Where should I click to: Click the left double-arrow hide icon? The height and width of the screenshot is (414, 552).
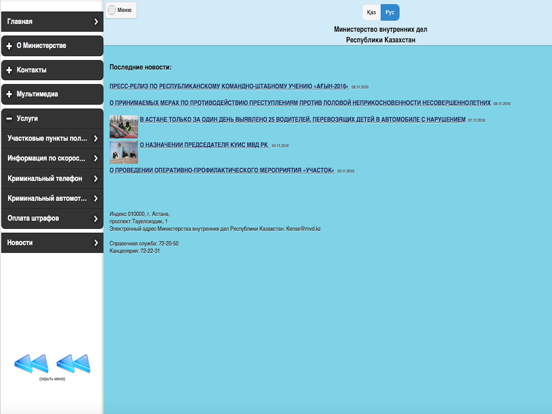(31, 364)
